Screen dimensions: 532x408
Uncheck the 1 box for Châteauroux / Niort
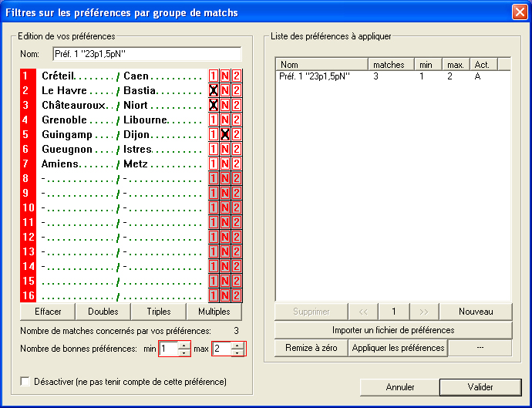click(x=213, y=105)
